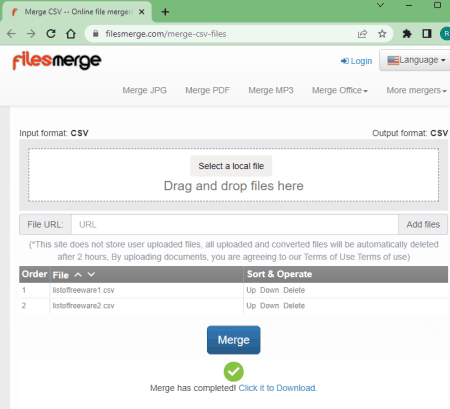Move listoffreeware2.csv Up
Image resolution: width=450 pixels, height=409 pixels.
tap(251, 306)
